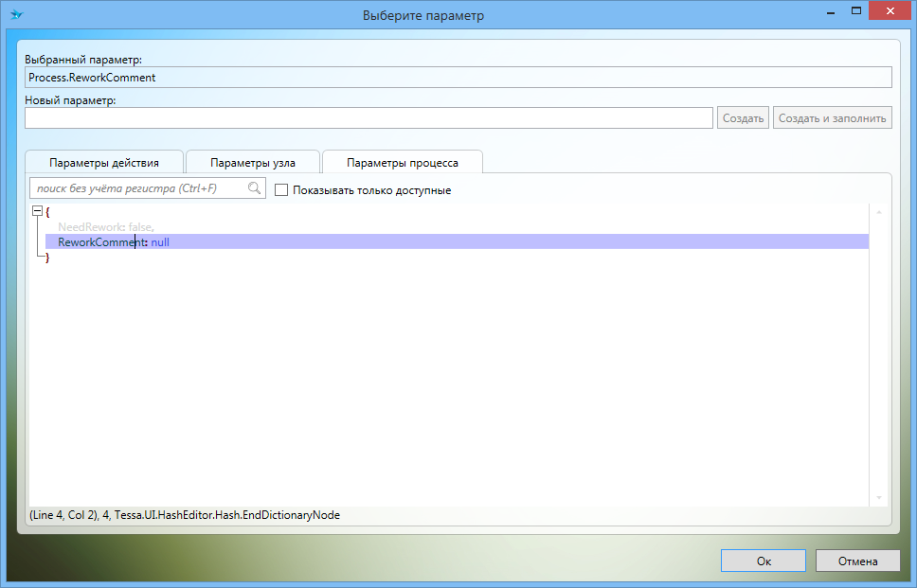Click 'Создать и заполнить' button
Screen dimensions: 917x588
[x=833, y=118]
